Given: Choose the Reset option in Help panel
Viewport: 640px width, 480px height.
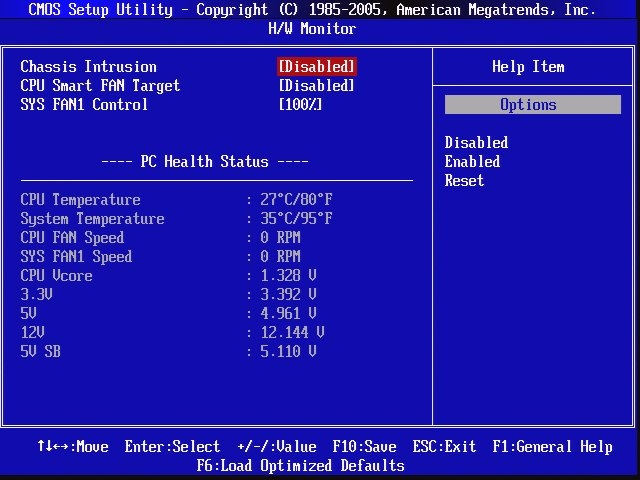Looking at the screenshot, I should tap(464, 181).
